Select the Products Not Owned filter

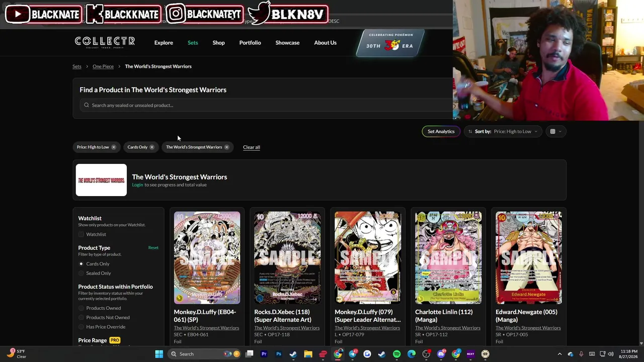pos(81,317)
